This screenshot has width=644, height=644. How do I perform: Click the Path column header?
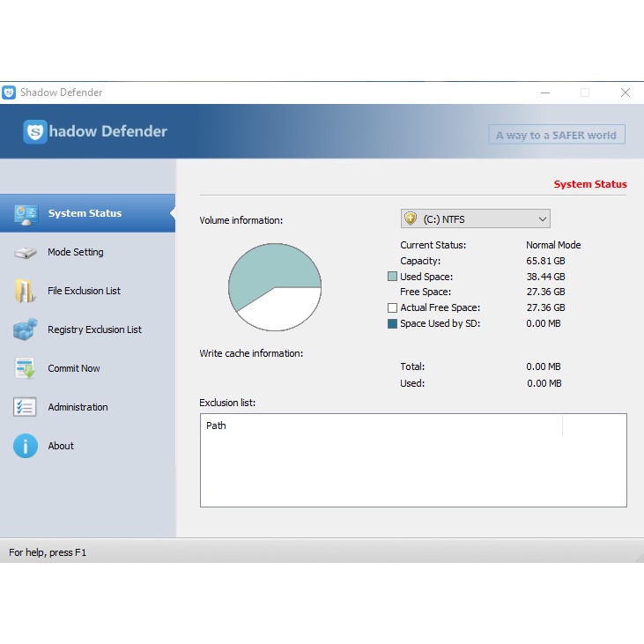click(x=216, y=426)
